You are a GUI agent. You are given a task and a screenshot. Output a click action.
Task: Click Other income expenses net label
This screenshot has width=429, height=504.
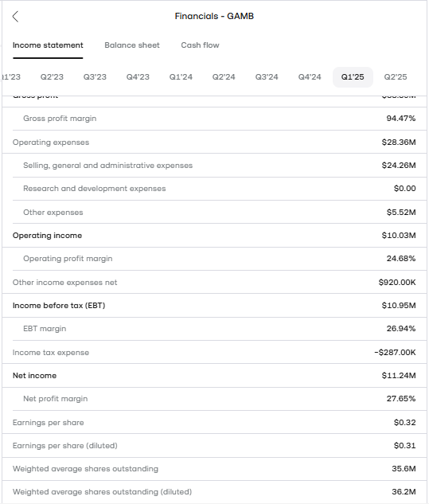point(65,282)
